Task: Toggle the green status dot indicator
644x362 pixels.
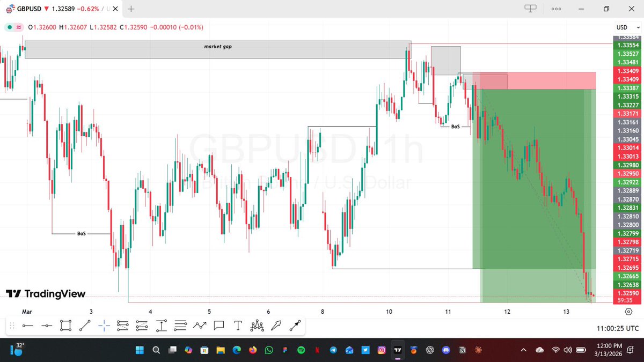Action: [10, 27]
